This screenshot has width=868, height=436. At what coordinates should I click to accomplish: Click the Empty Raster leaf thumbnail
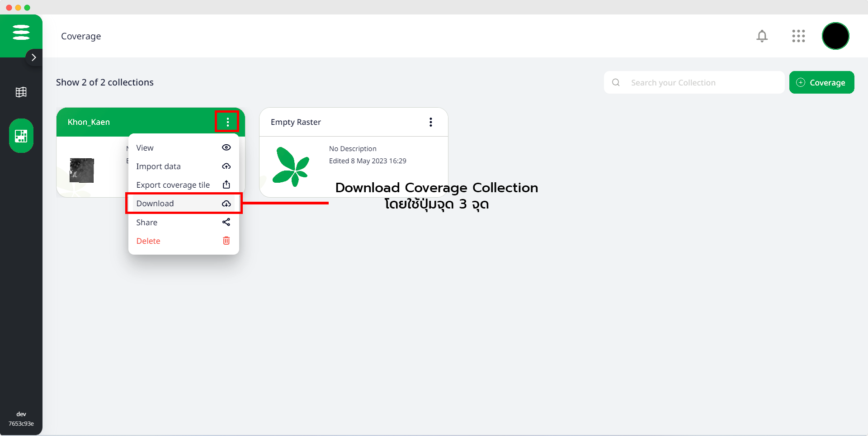click(292, 167)
